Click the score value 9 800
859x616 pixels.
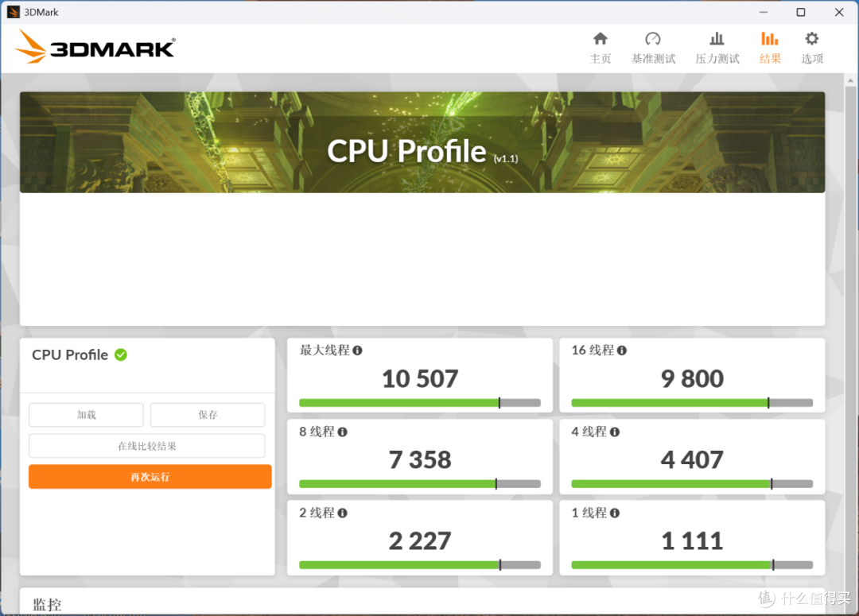pyautogui.click(x=692, y=379)
